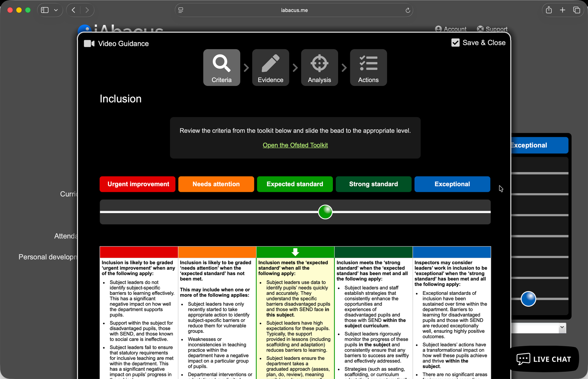The image size is (588, 379).
Task: Open the Ofsted Toolkit link
Action: point(295,145)
